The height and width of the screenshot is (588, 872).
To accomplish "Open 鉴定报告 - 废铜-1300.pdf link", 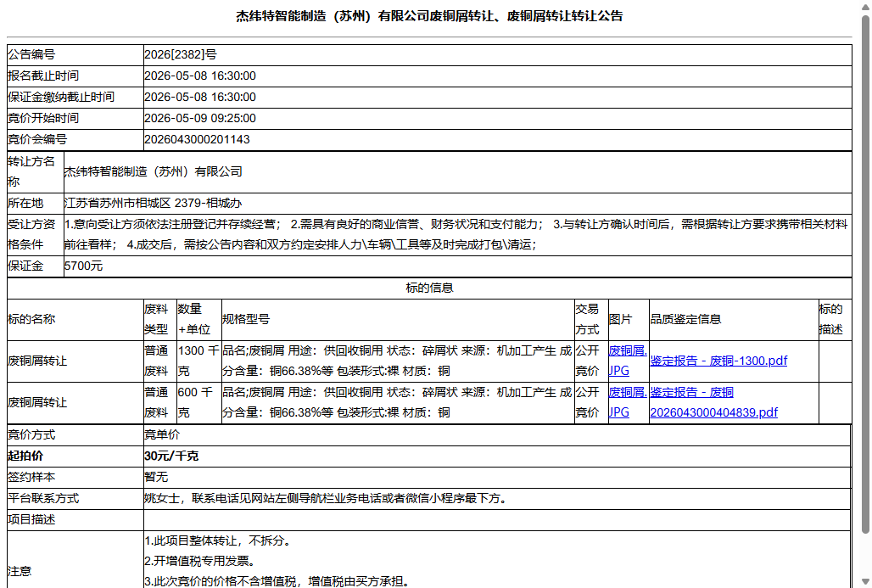I will point(718,361).
